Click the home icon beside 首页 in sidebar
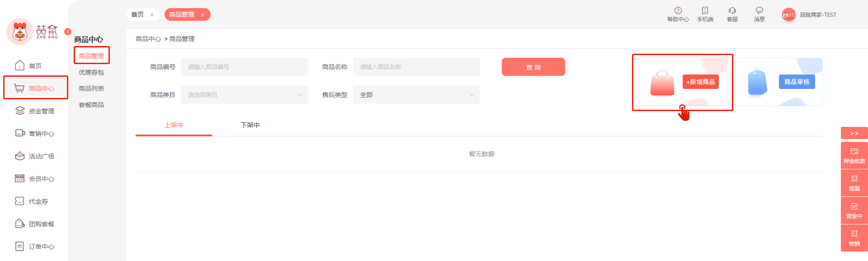The width and height of the screenshot is (868, 261). 20,65
